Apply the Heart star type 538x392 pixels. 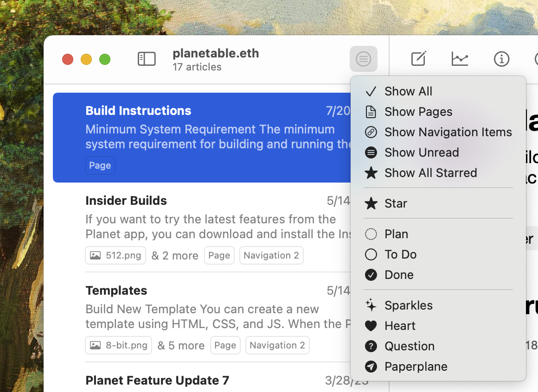400,326
